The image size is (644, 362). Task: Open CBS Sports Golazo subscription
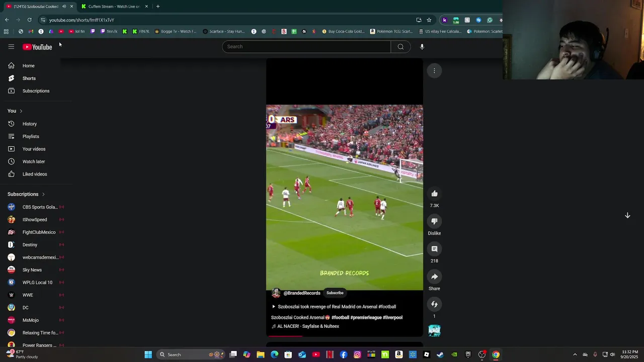pyautogui.click(x=35, y=207)
